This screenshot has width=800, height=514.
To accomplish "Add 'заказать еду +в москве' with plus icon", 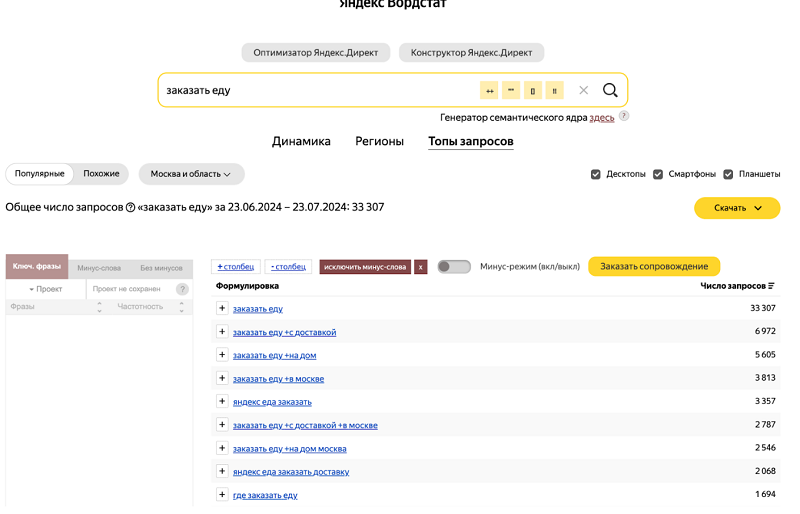I will point(222,378).
